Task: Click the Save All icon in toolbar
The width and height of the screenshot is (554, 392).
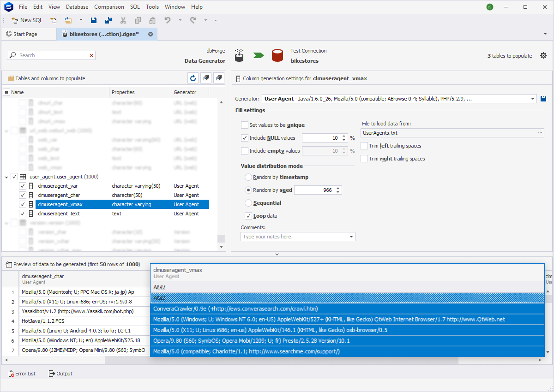Action: [x=108, y=20]
